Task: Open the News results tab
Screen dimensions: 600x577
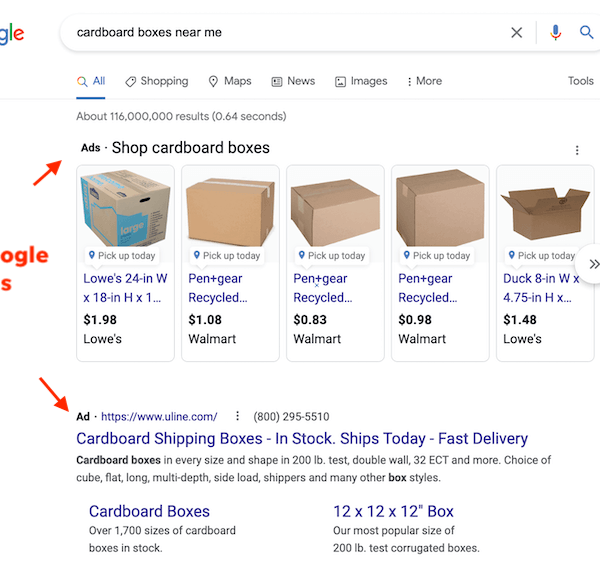Action: [x=293, y=81]
